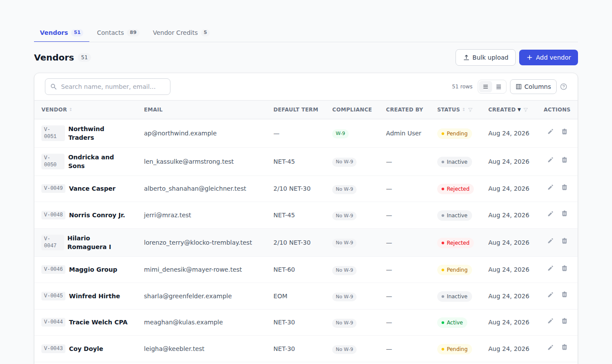
Task: Switch to comfortable row density view
Action: coord(486,87)
